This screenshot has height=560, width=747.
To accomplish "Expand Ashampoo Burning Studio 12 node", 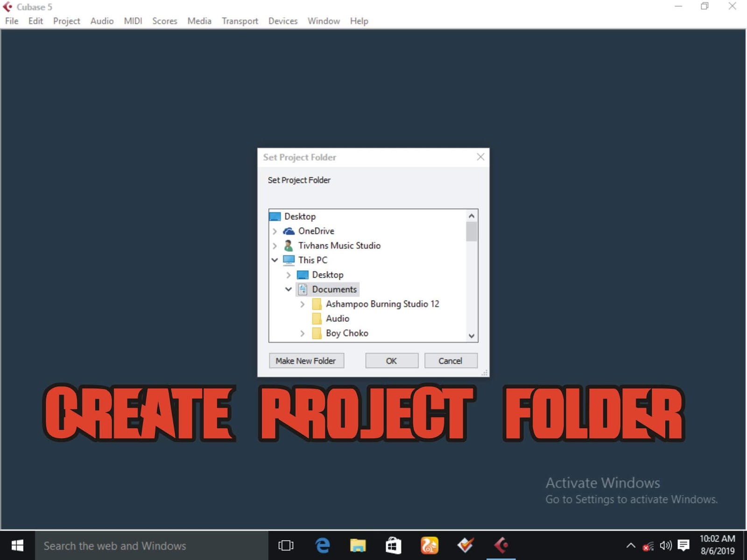I will (303, 304).
